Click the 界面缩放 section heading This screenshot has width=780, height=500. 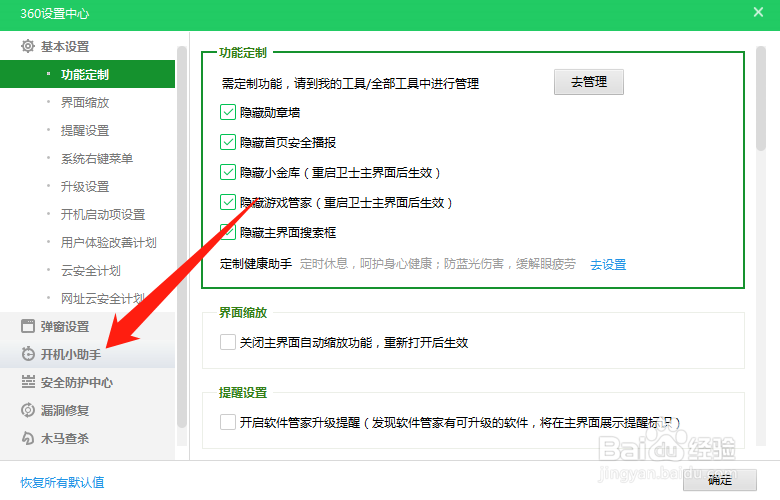tap(243, 312)
